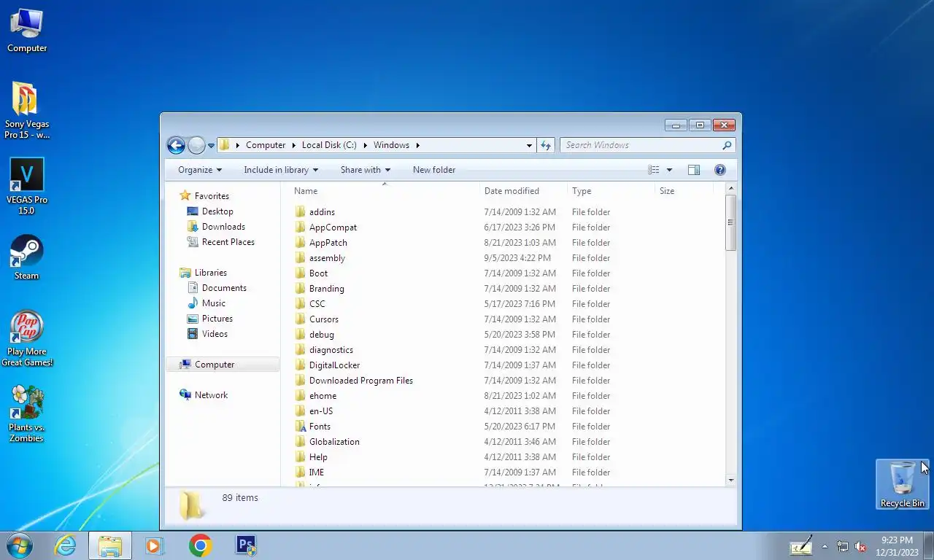
Task: Select Documents library
Action: [217, 288]
